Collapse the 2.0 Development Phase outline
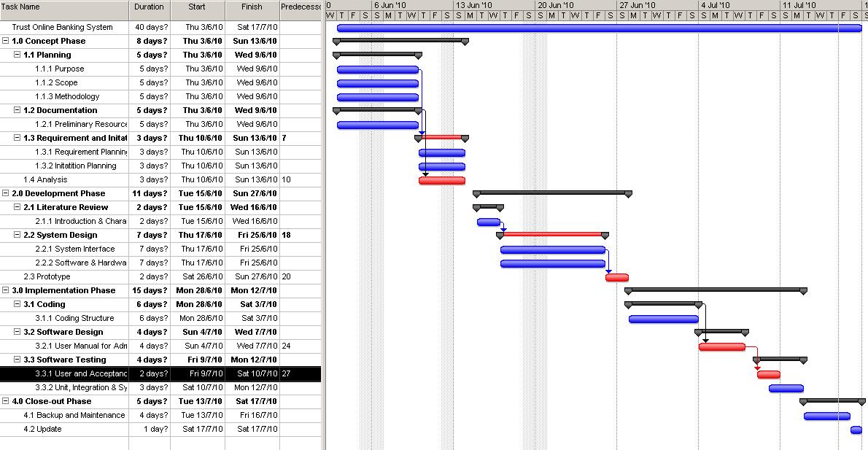 [7, 193]
